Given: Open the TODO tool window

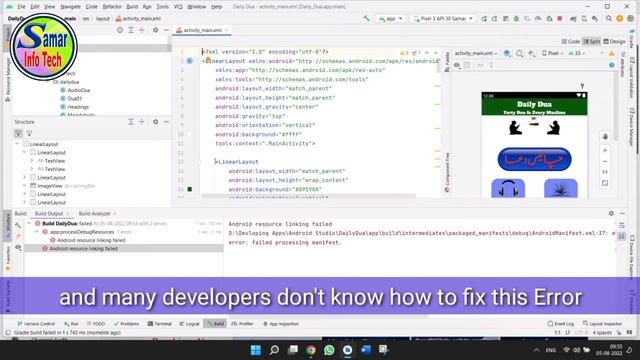Looking at the screenshot, I should pos(96,324).
